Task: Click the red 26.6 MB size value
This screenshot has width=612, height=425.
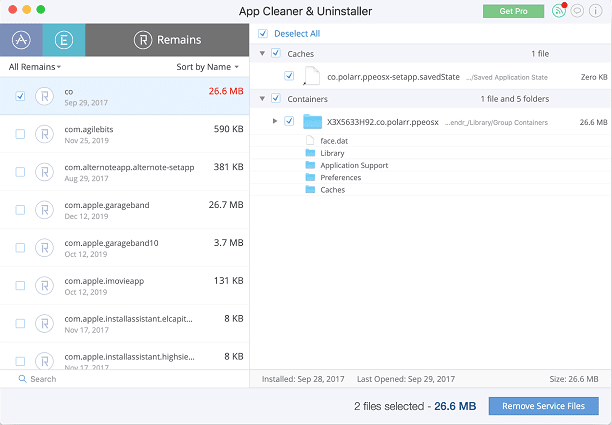Action: point(226,91)
